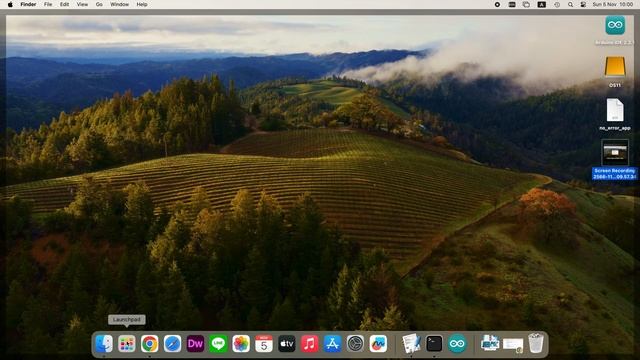Open Spotlight search in menu bar

point(570,4)
